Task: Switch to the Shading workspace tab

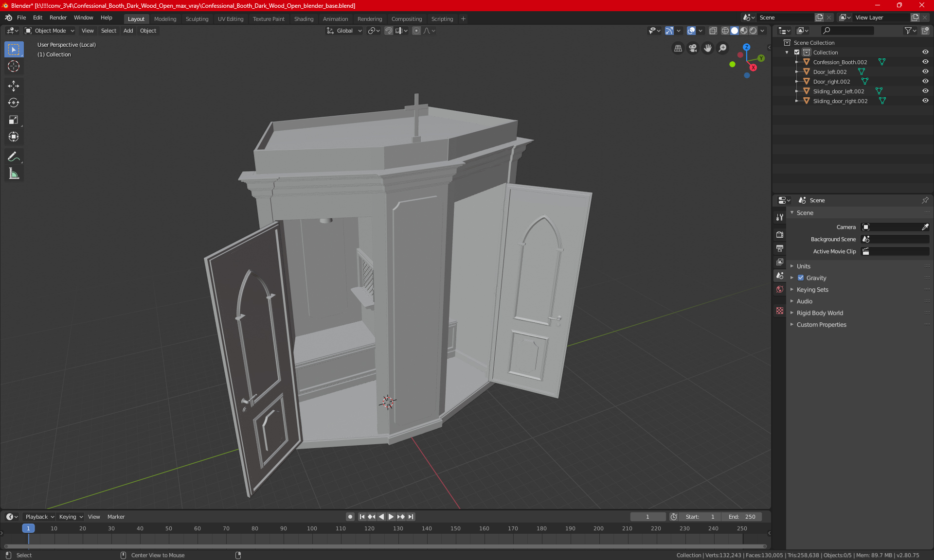Action: click(x=304, y=19)
